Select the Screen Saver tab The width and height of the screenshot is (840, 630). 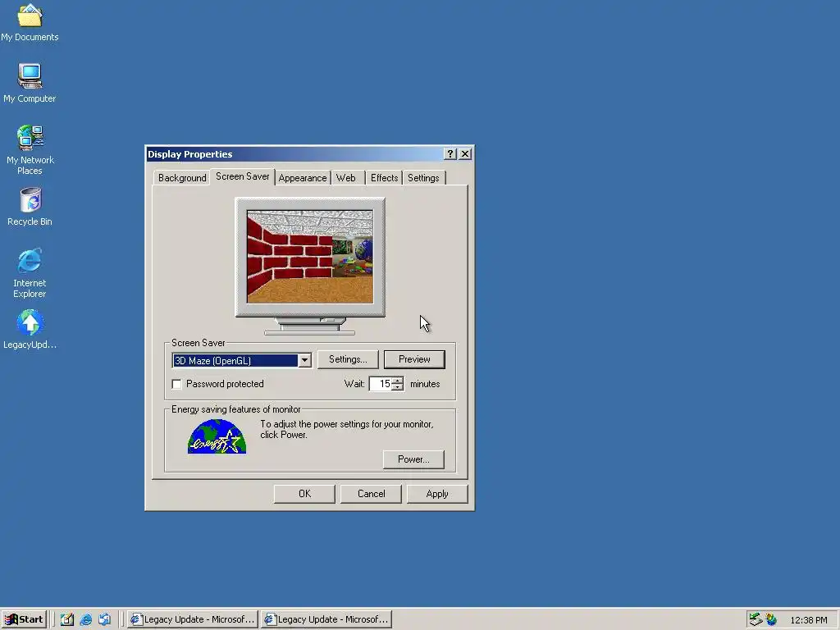tap(242, 176)
